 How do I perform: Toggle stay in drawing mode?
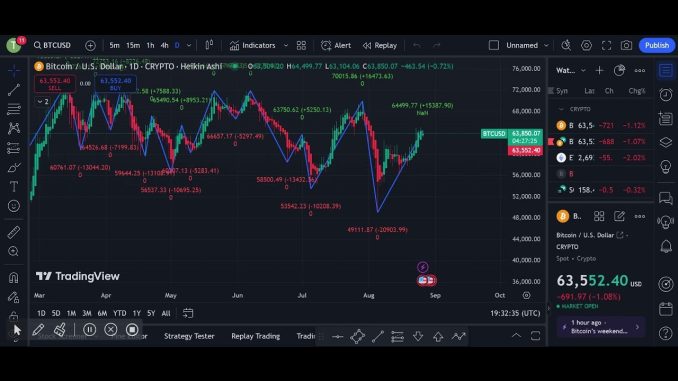point(14,297)
